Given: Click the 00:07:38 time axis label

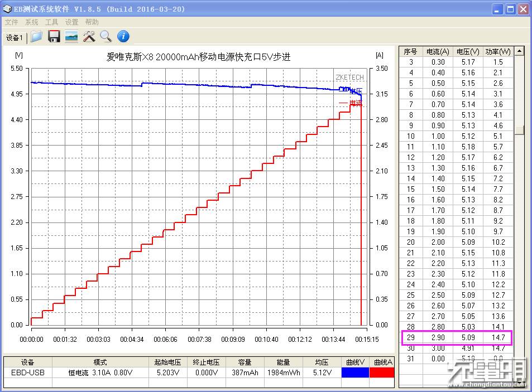Looking at the screenshot, I should 199,339.
